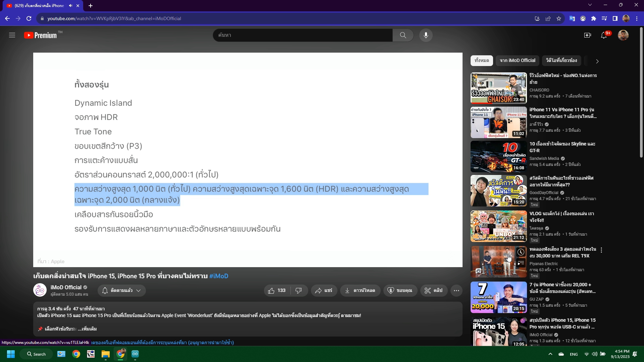Open File Explorer from the taskbar
644x362 pixels.
tap(106, 354)
